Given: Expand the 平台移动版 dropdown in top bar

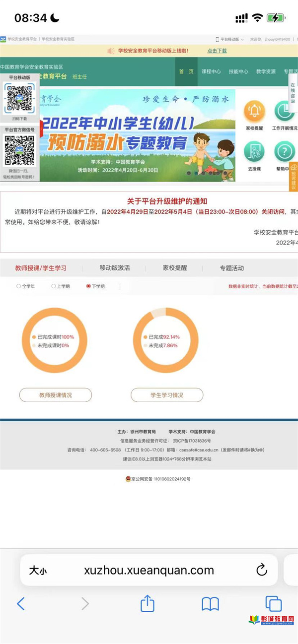Looking at the screenshot, I should [231, 39].
